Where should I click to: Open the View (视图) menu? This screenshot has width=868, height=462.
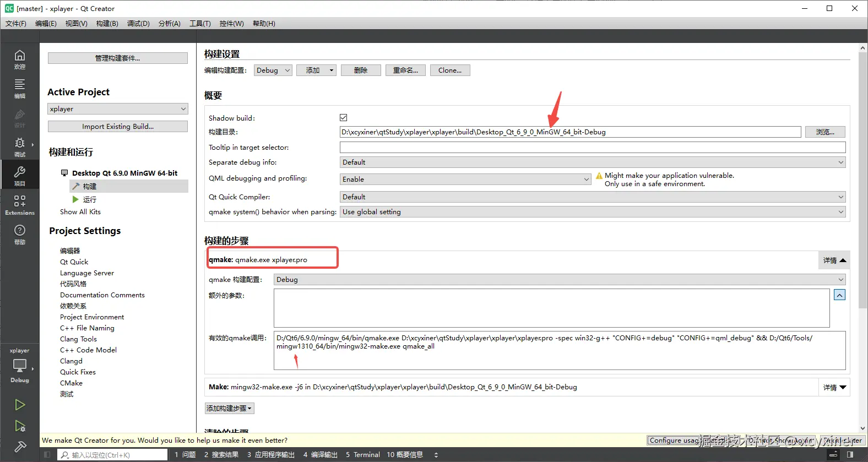[x=76, y=24]
